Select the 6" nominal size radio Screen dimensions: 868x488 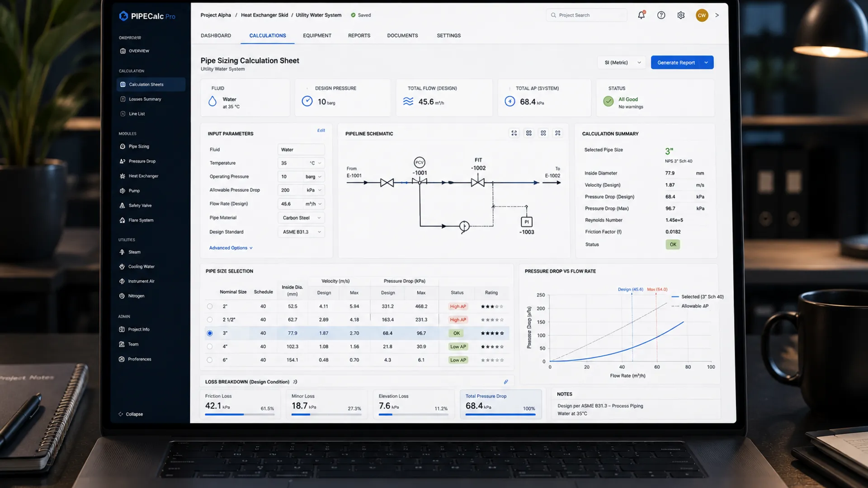click(x=210, y=360)
